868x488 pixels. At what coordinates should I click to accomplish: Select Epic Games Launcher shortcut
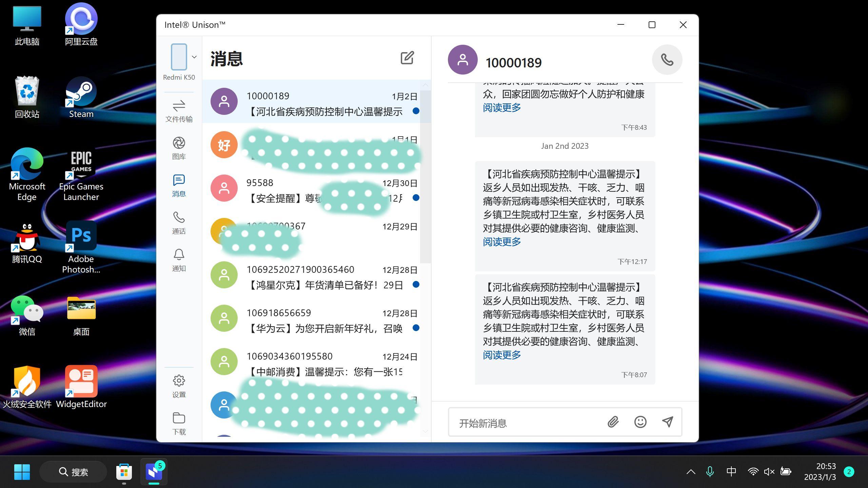coord(81,174)
